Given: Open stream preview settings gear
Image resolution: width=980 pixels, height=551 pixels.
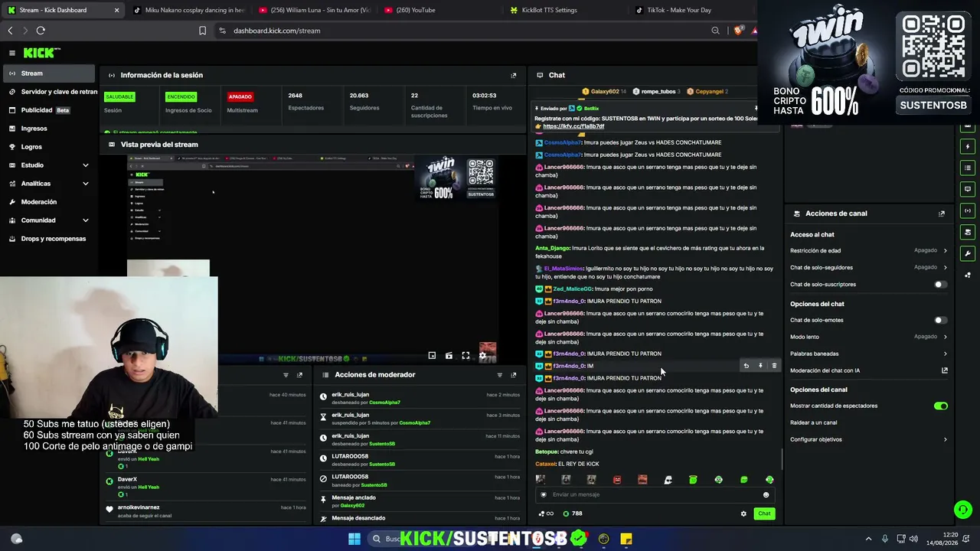Looking at the screenshot, I should pos(482,356).
